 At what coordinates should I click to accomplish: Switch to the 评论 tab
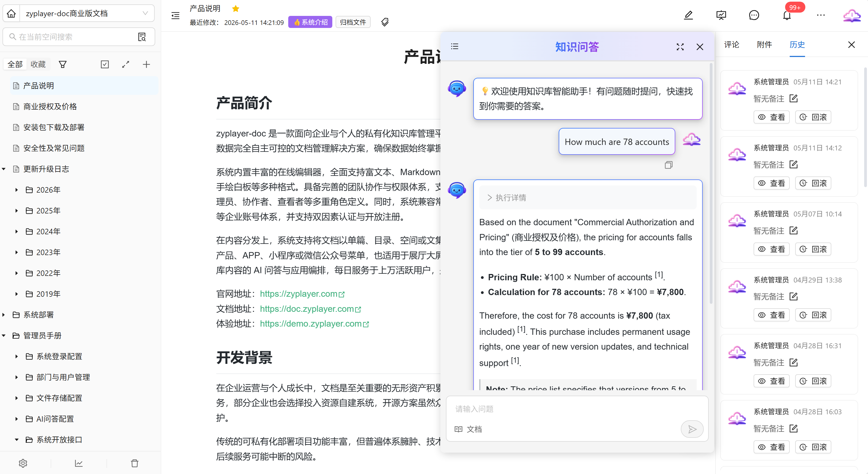tap(731, 45)
